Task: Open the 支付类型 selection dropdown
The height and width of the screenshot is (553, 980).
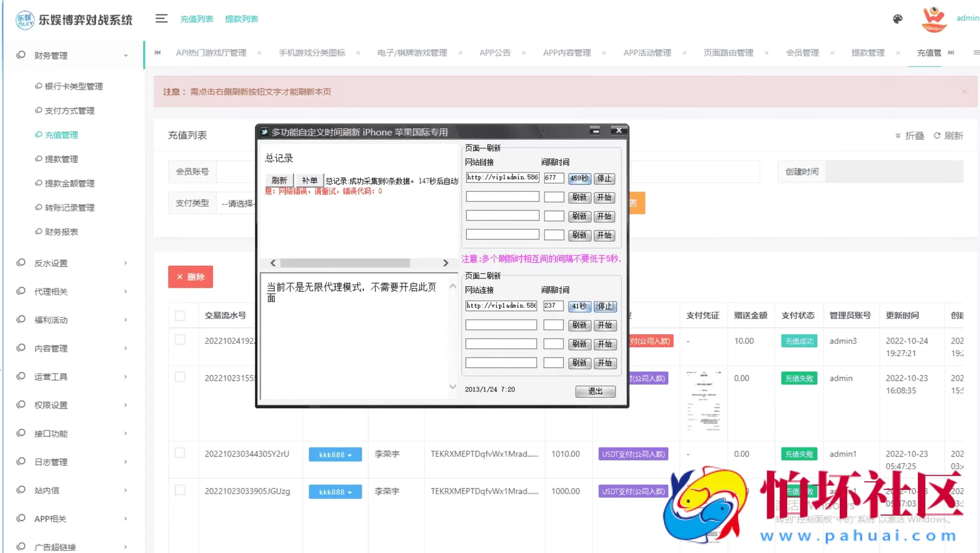Action: tap(237, 203)
